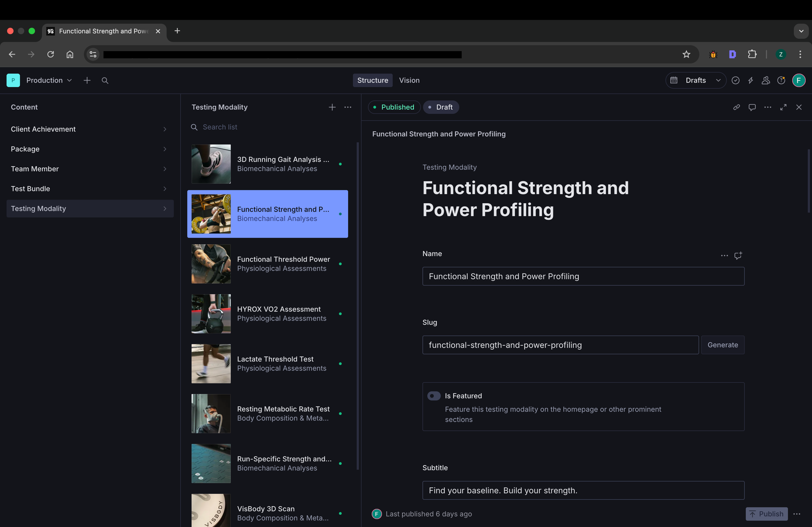This screenshot has width=812, height=527.
Task: Copy the document link icon
Action: click(x=736, y=107)
